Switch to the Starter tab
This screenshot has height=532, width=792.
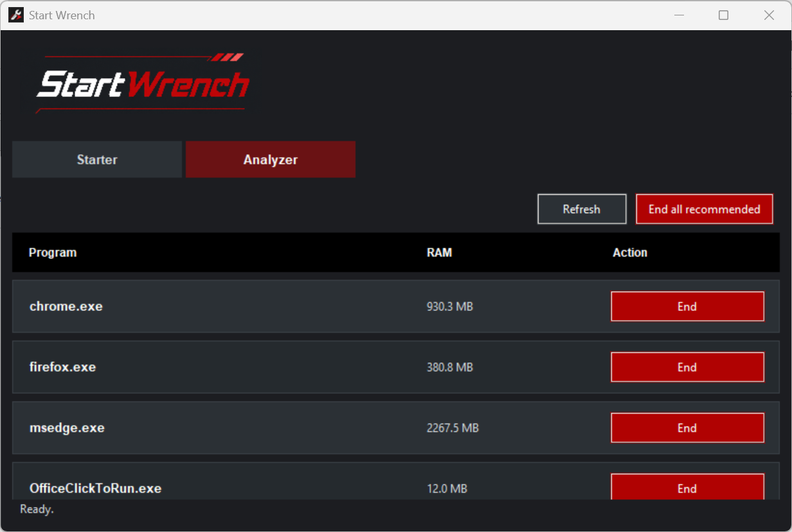[97, 159]
